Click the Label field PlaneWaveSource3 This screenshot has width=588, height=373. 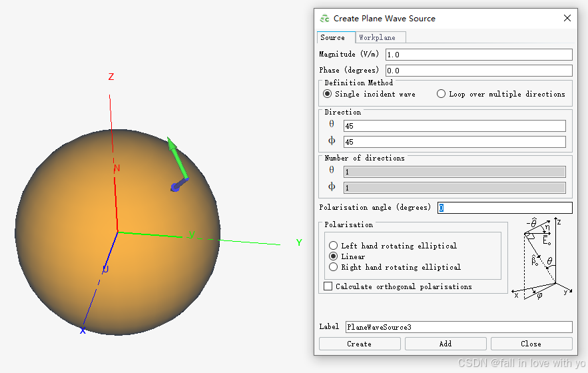[459, 327]
